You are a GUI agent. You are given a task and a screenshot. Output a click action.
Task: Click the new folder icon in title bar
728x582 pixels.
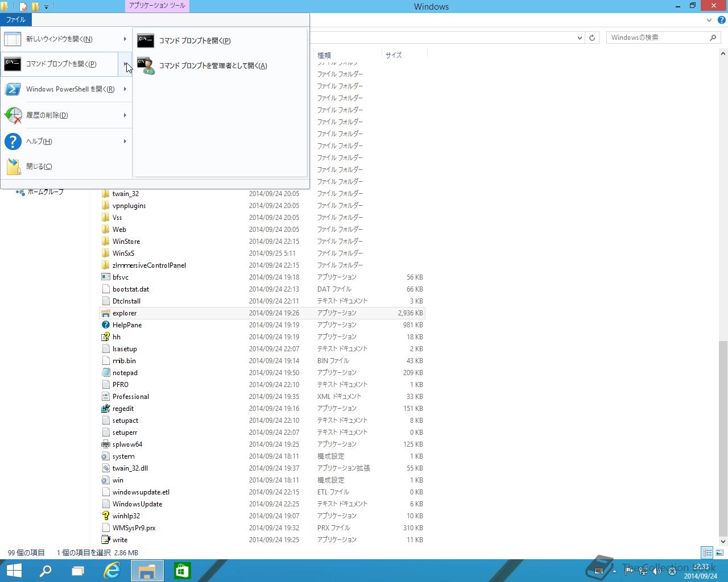tap(35, 7)
